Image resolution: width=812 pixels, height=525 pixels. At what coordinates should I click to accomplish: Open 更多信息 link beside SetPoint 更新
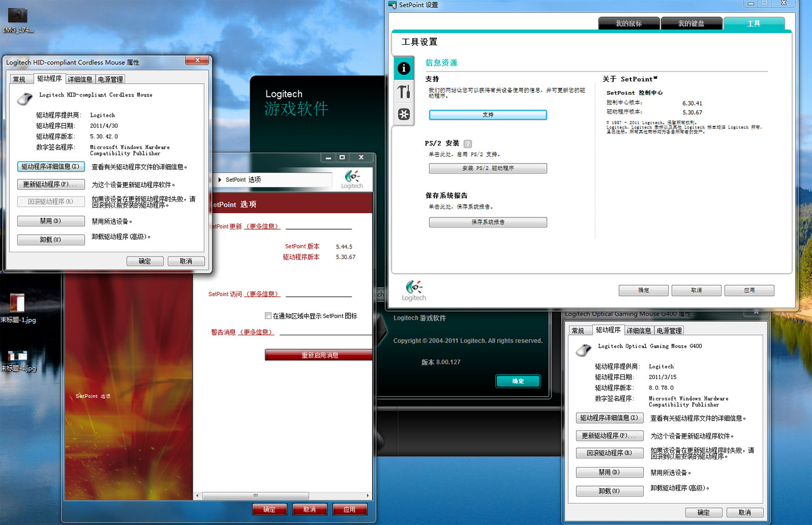[x=263, y=226]
